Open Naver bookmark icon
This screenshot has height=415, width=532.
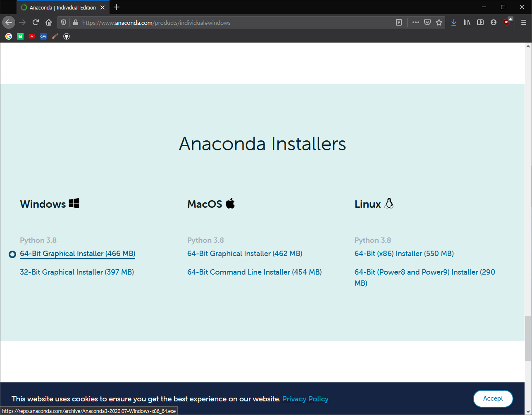pos(20,36)
